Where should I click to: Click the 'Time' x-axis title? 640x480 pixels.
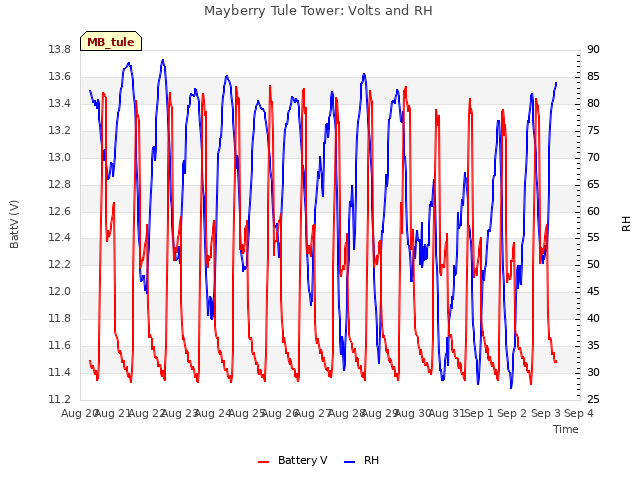566,429
